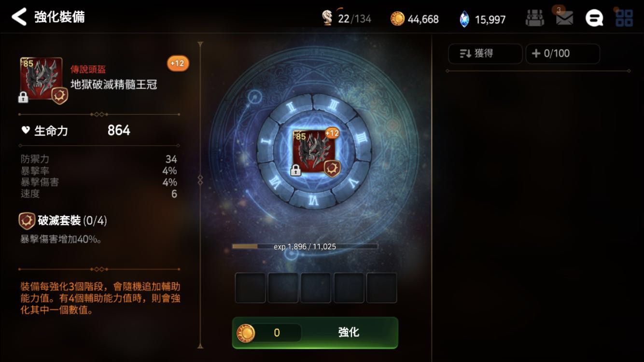Viewport: 644px width, 362px height.
Task: Tap the plus 0/100 inventory expand button
Action: coord(562,54)
